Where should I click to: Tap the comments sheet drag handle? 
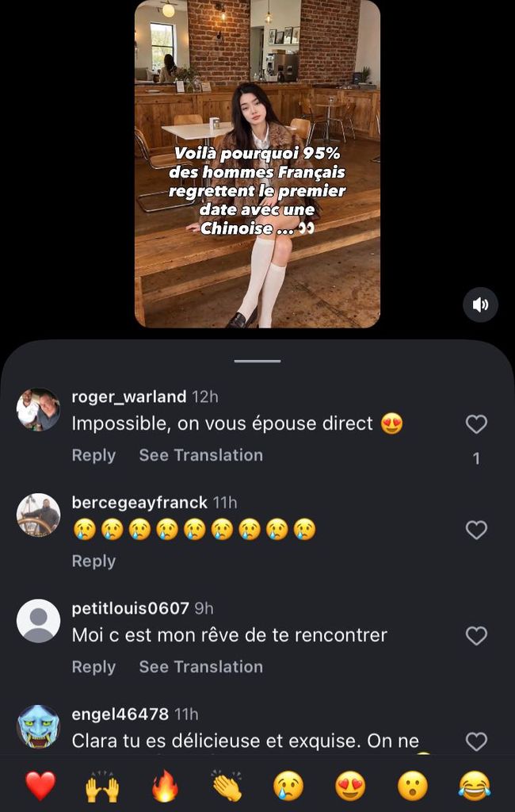coord(257,361)
